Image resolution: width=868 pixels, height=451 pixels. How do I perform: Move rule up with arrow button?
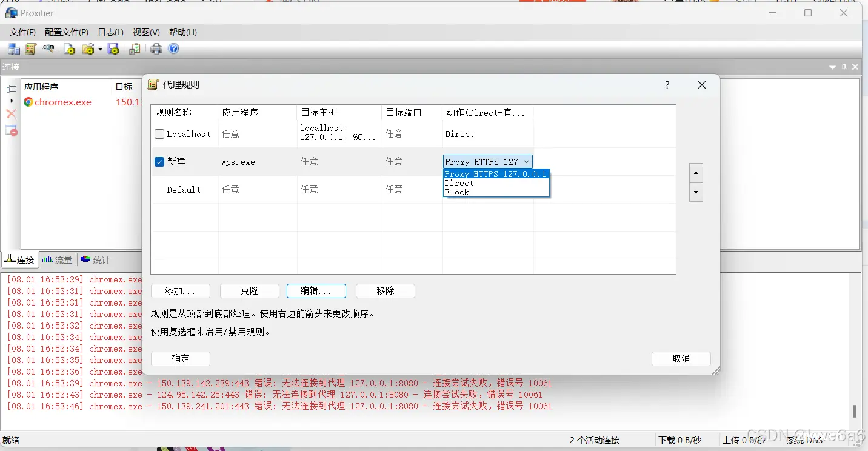pos(696,173)
